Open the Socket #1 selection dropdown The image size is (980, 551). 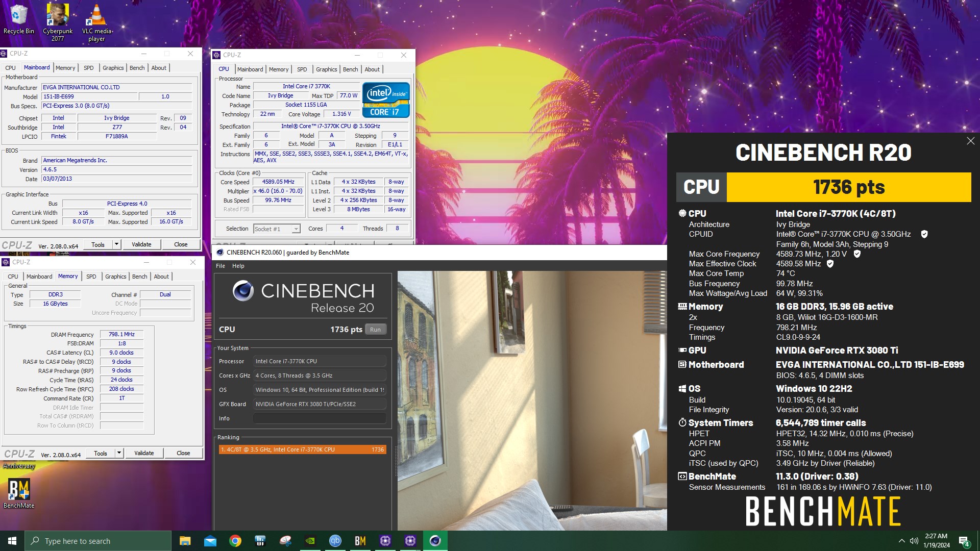(277, 229)
